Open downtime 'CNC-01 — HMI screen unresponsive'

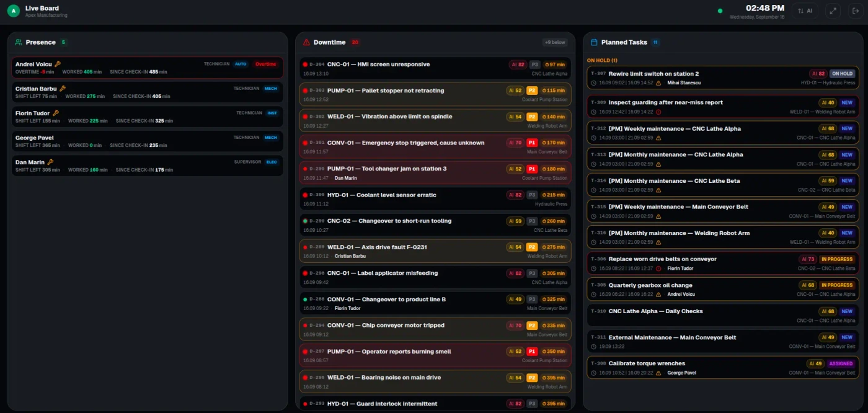pyautogui.click(x=435, y=68)
